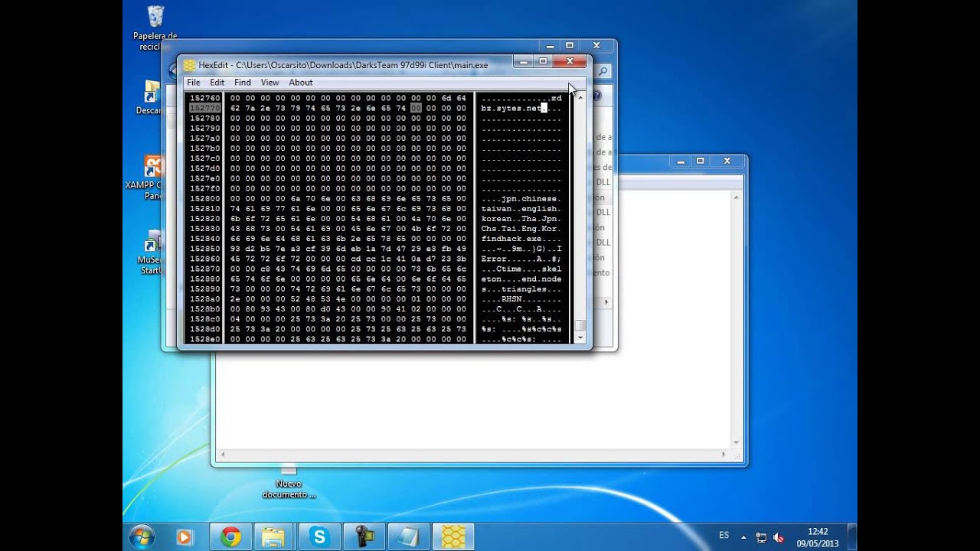This screenshot has height=551, width=980.
Task: Launch Windows Media Player from taskbar
Action: (x=185, y=537)
